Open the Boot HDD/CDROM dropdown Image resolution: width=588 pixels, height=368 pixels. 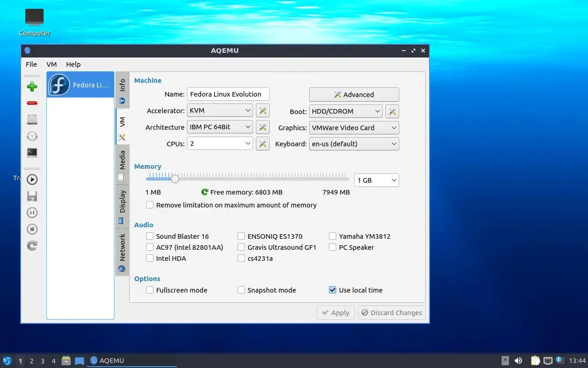pos(346,111)
